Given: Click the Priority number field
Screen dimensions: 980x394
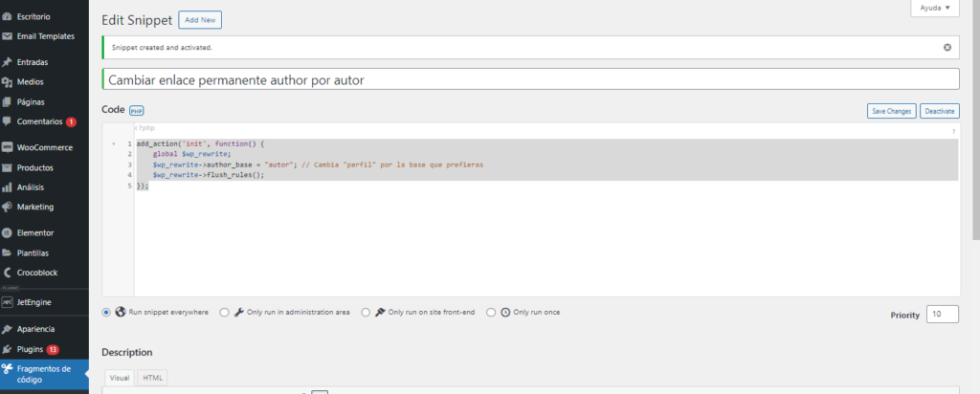Looking at the screenshot, I should coord(943,315).
